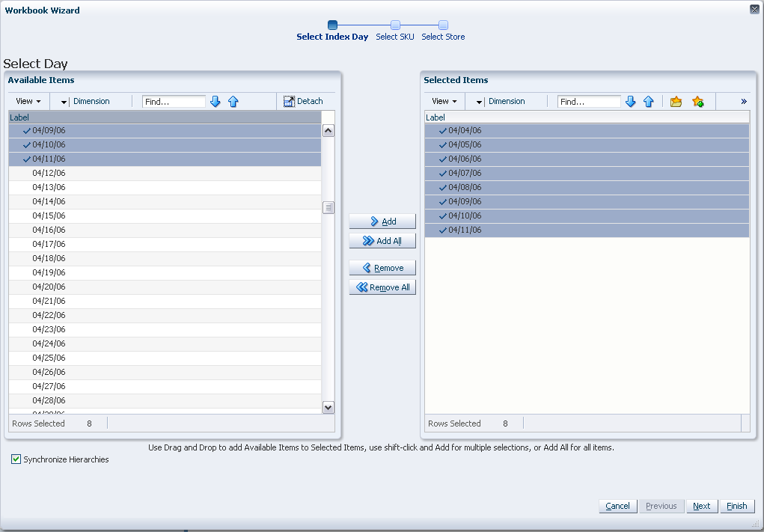Select 04/13/06 in Available Items
The height and width of the screenshot is (532, 764).
pos(165,187)
